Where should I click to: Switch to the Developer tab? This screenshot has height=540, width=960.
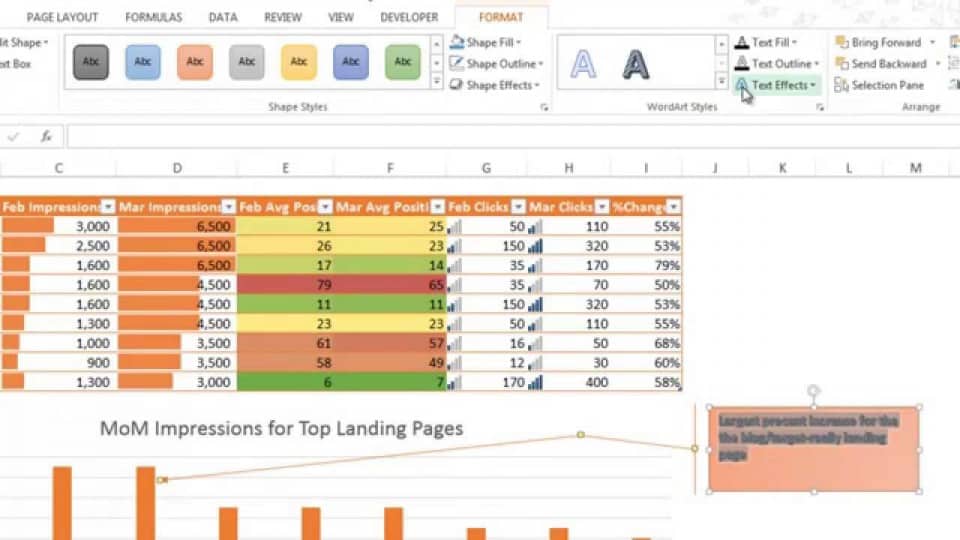pyautogui.click(x=409, y=17)
